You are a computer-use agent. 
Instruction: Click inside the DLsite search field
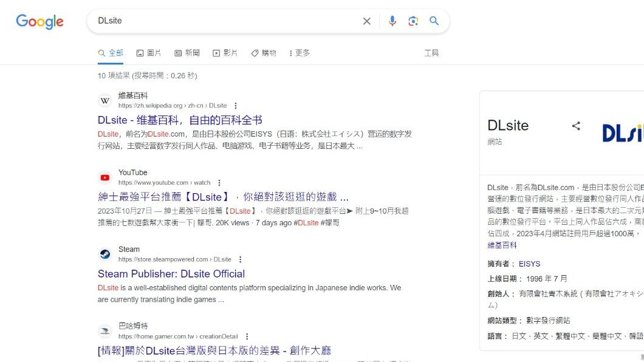point(226,21)
